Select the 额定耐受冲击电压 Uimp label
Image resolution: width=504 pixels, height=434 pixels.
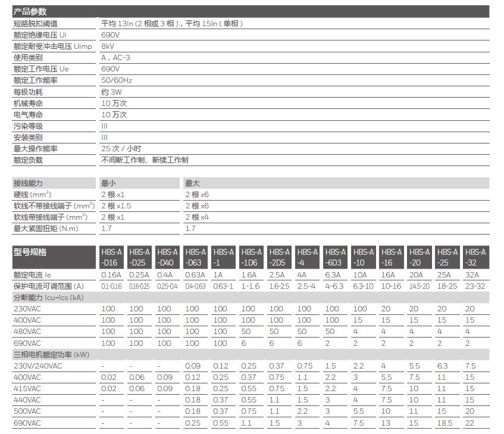[53, 46]
